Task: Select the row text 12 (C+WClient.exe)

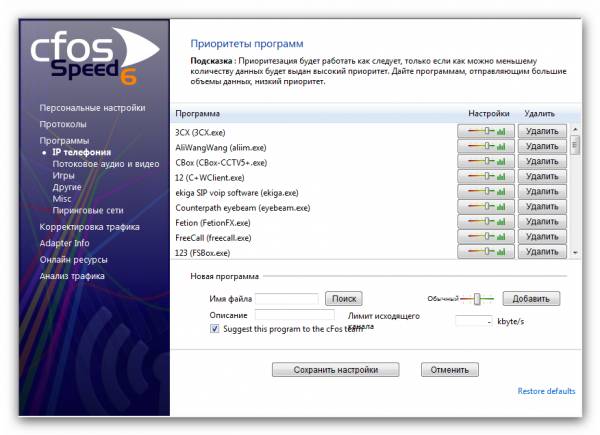Action: point(210,178)
